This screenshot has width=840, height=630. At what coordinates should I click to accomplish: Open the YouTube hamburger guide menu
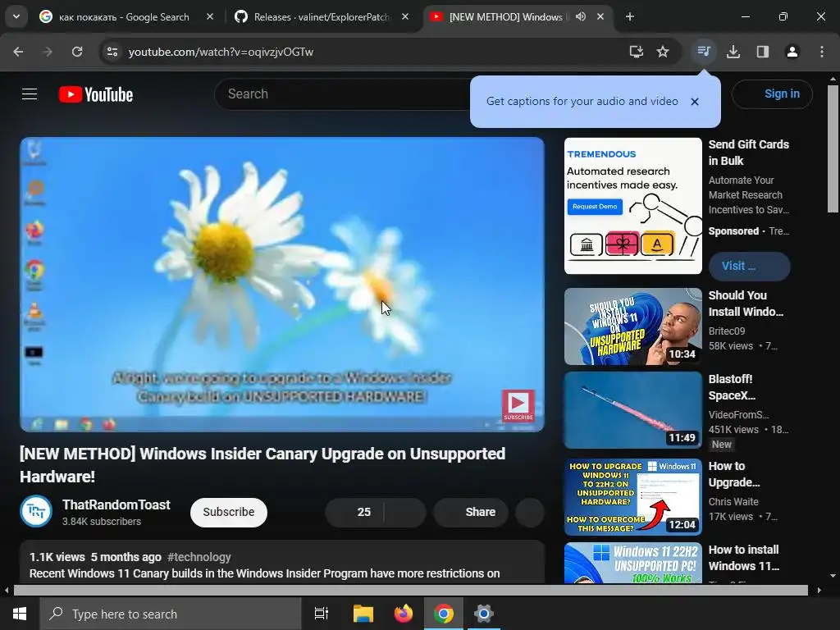point(30,94)
